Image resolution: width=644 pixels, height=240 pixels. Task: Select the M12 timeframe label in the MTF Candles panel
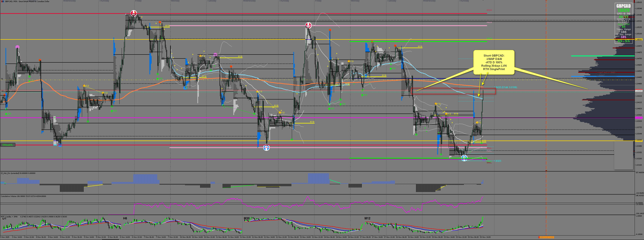pyautogui.click(x=367, y=218)
